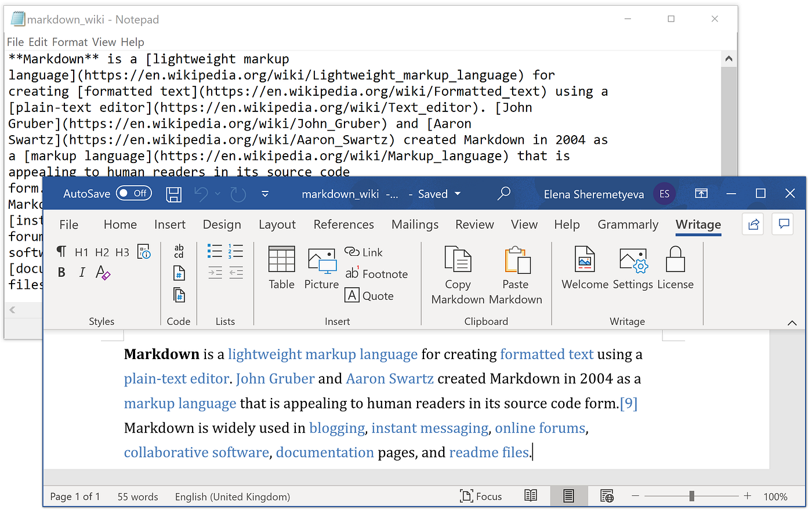This screenshot has height=514, width=812.
Task: Open Notepad's Format menu
Action: pos(70,42)
